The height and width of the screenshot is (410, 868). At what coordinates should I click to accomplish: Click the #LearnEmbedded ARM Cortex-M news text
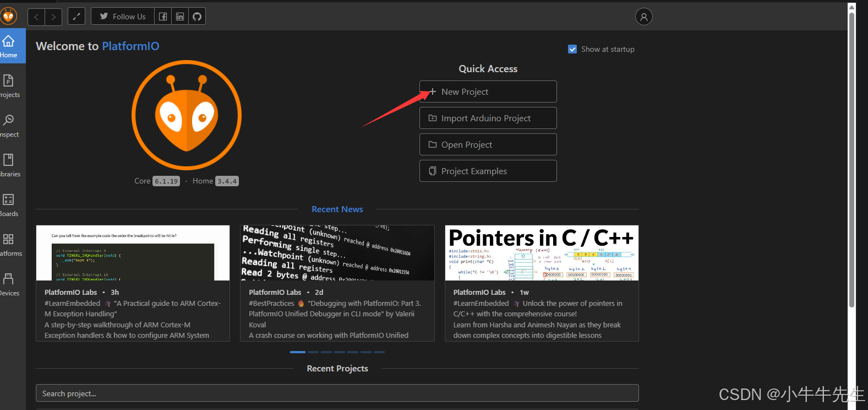pos(133,309)
